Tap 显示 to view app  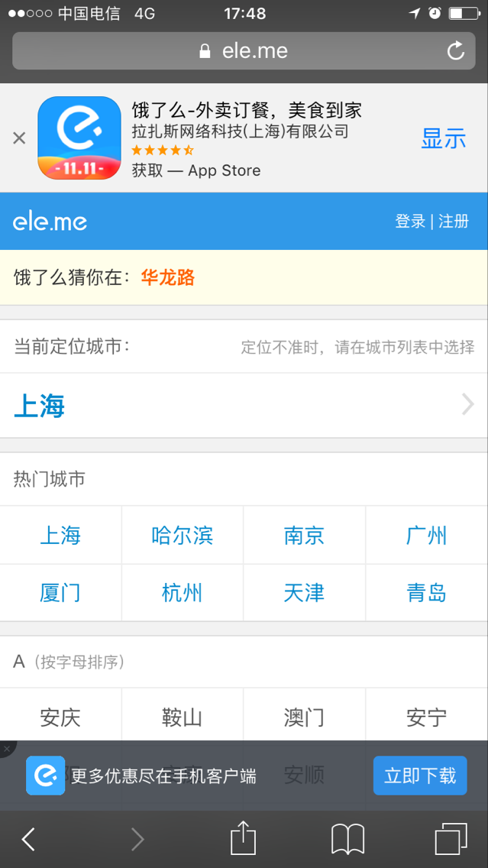click(x=443, y=138)
